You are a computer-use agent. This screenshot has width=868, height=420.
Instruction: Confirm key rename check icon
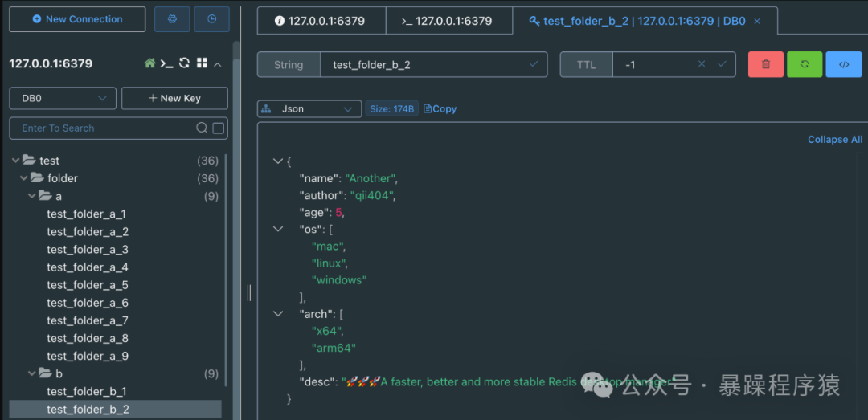pos(534,64)
